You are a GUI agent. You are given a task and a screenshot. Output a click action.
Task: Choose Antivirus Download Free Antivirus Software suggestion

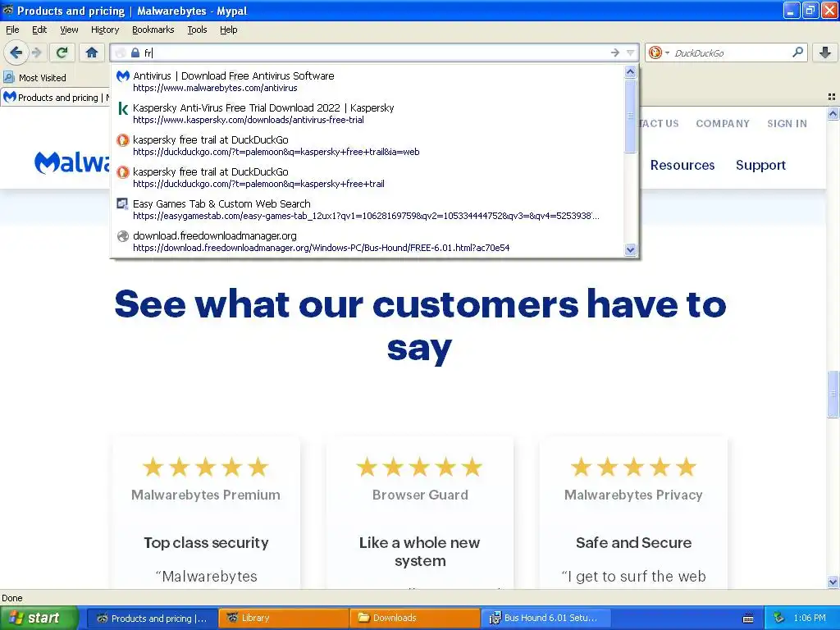368,81
